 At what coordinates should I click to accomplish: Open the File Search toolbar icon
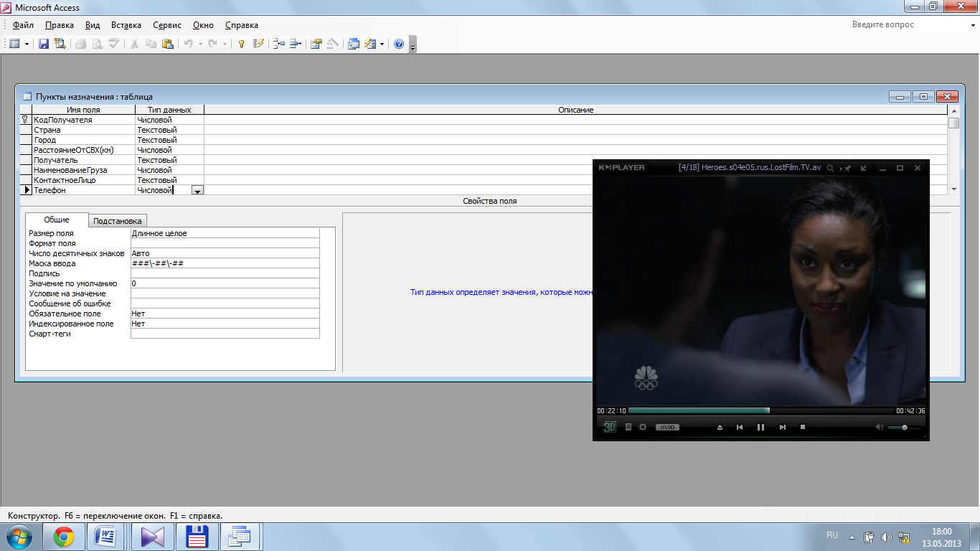pos(60,44)
